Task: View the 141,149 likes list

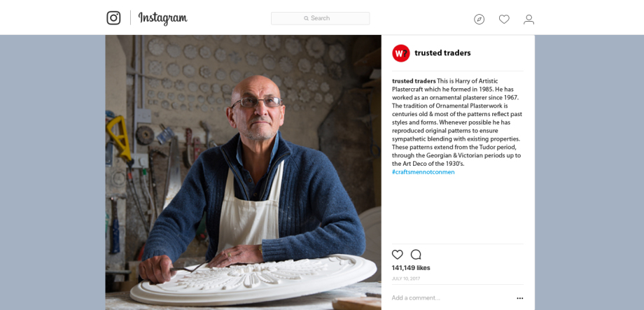Action: coord(411,268)
